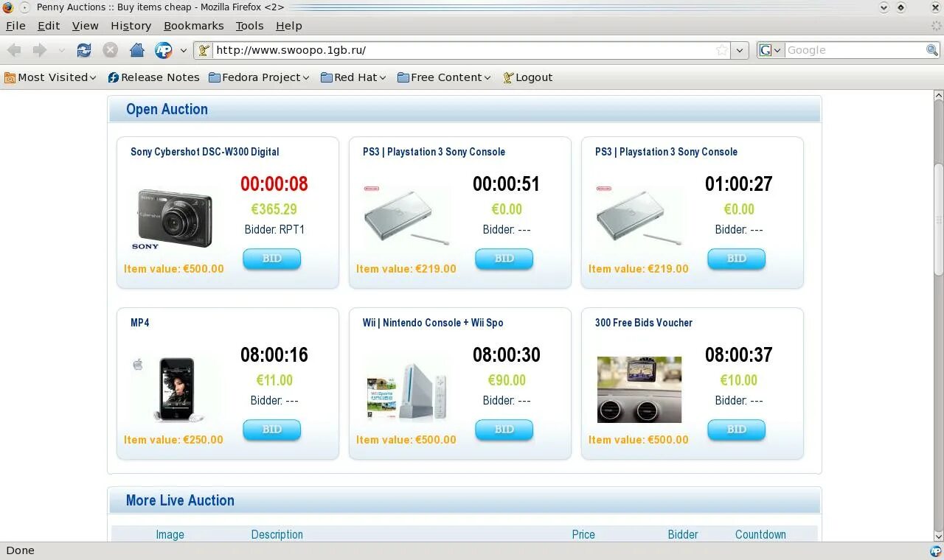The image size is (944, 560).
Task: Click the page scrollbar down arrow
Action: 939,535
